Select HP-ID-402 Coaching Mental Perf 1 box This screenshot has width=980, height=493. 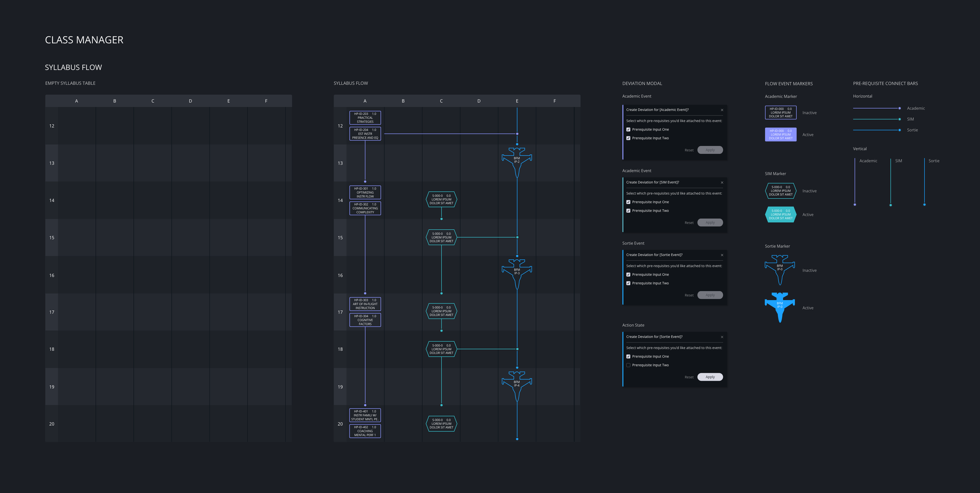click(365, 431)
